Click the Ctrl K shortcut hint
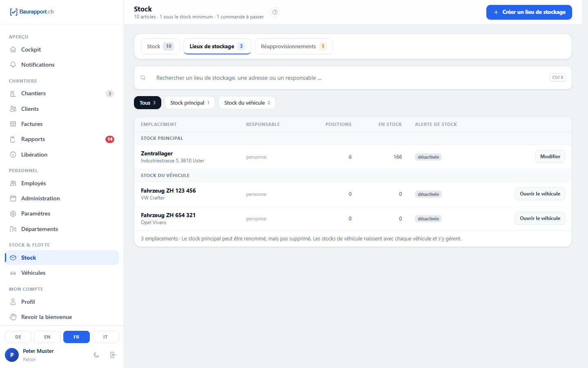 pyautogui.click(x=558, y=77)
